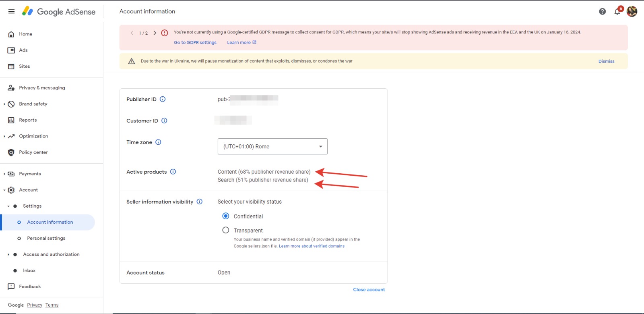This screenshot has width=644, height=314.
Task: Open Sites in the sidebar
Action: (25, 67)
